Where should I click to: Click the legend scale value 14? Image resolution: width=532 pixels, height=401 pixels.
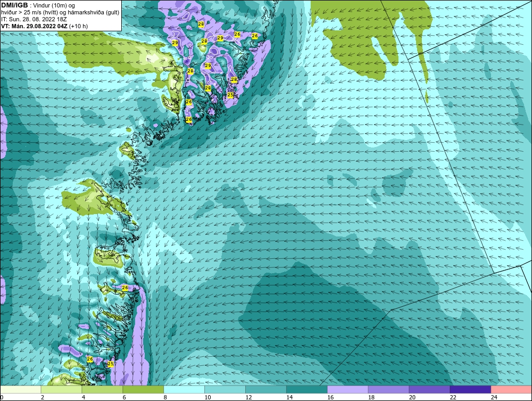click(x=289, y=397)
